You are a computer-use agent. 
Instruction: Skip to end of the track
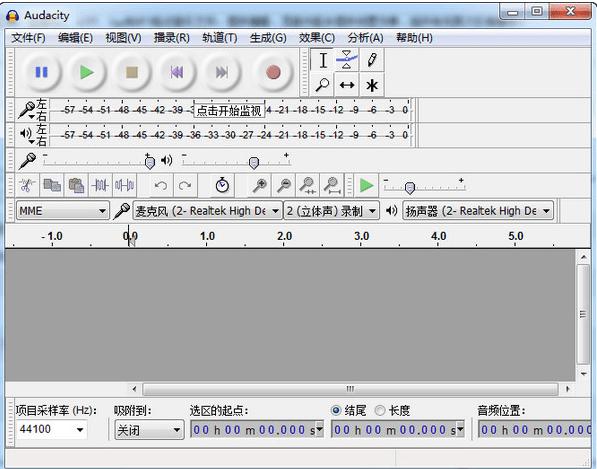[x=222, y=72]
